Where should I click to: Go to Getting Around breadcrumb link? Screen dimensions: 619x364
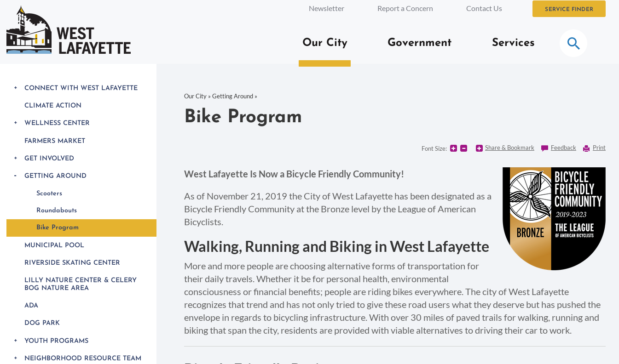pyautogui.click(x=232, y=96)
